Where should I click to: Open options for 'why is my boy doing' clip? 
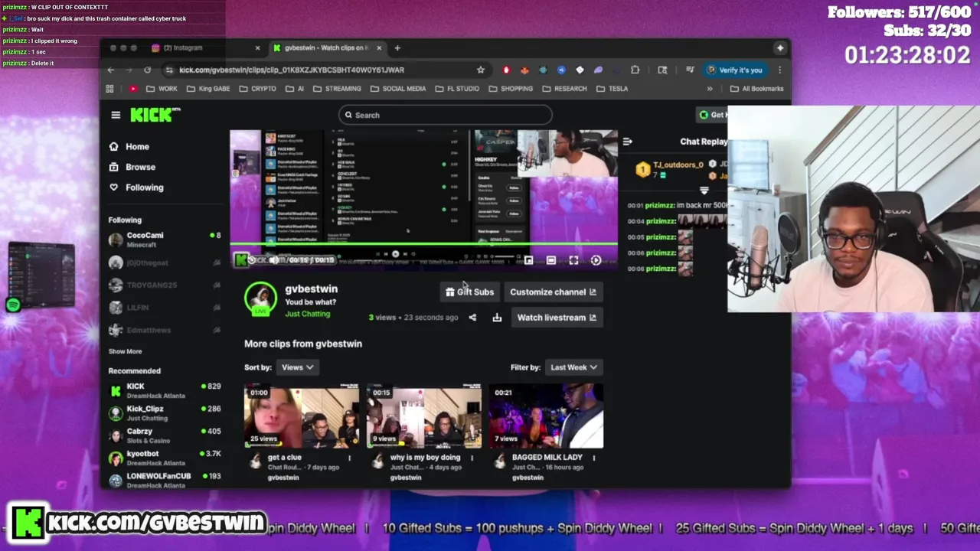click(x=472, y=458)
